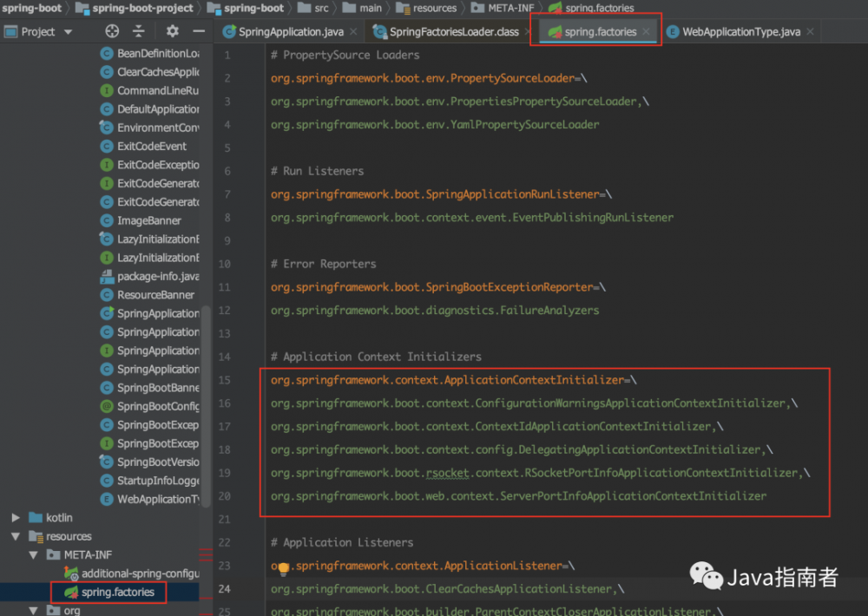Click the Collapse All icon in Project toolbar
Viewport: 868px width, 616px height.
pos(139,31)
